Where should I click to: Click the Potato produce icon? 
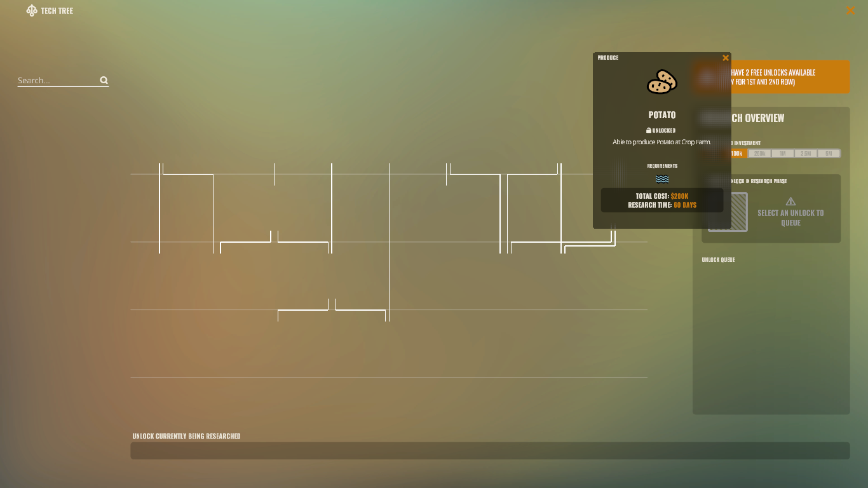[662, 82]
